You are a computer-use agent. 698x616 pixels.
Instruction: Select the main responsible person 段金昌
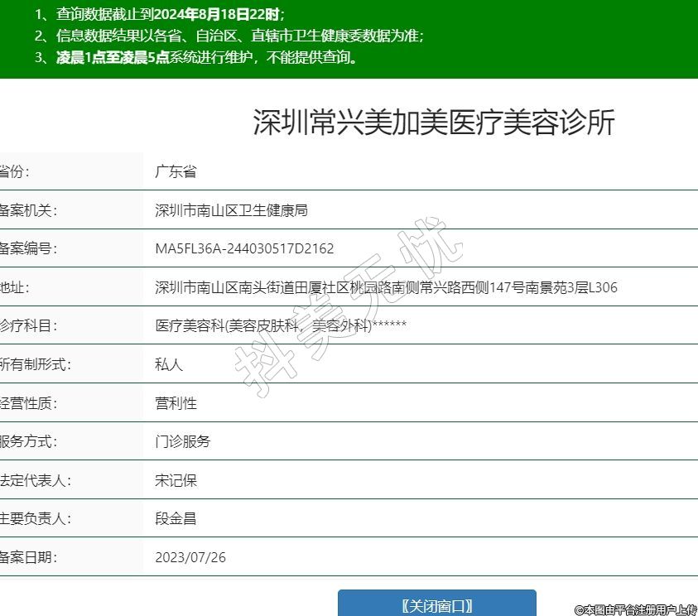click(x=176, y=519)
